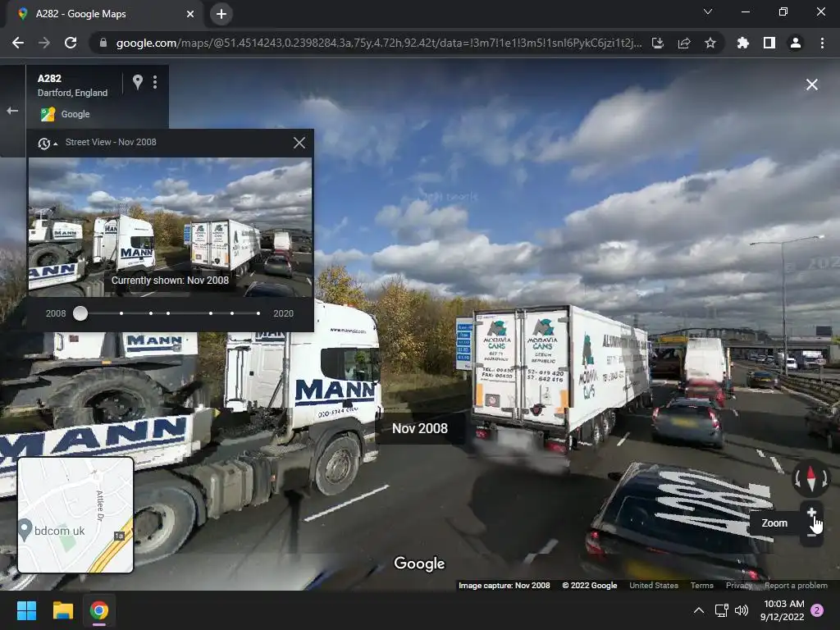Reload the Google Maps page

pyautogui.click(x=71, y=43)
